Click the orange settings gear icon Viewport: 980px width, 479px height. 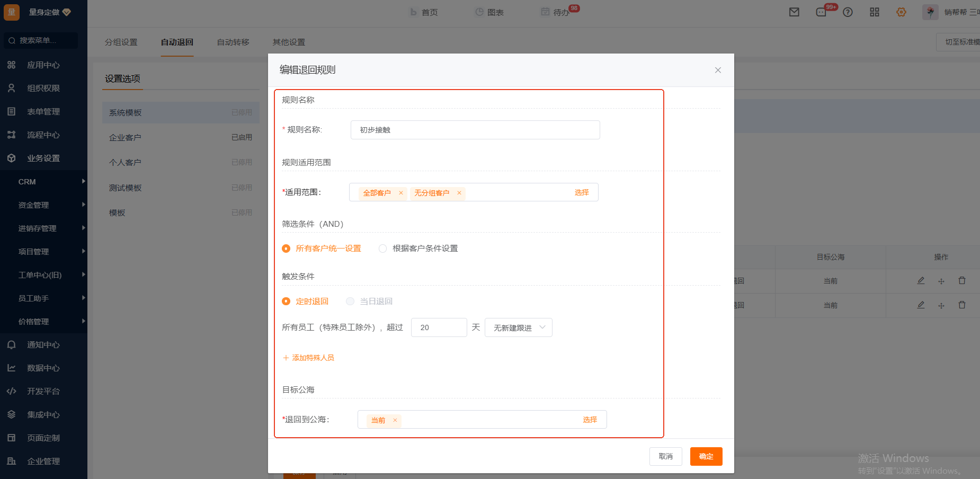click(901, 12)
